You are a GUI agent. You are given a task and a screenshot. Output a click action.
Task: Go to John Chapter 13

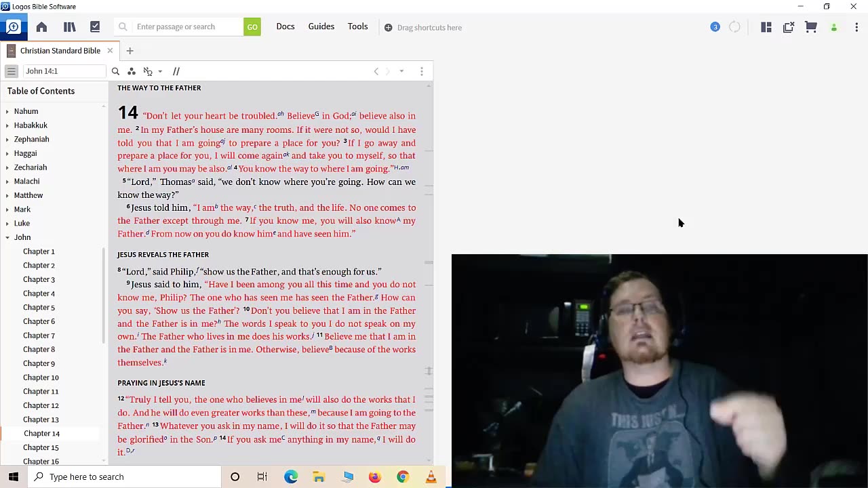[41, 420]
